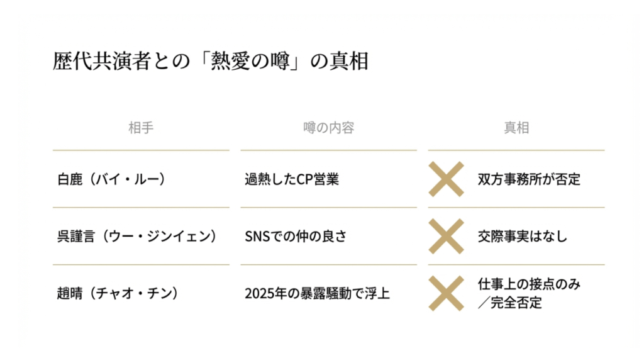Click the gold divider under 相手 header
Viewport: 644px width, 348px height.
[x=141, y=150]
